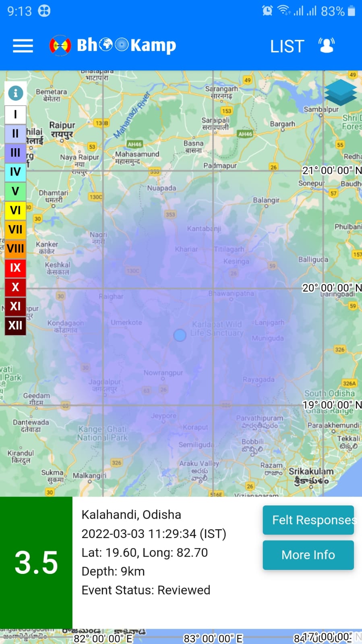The image size is (362, 644).
Task: Tap the BhooKamp app logo
Action: (113, 46)
